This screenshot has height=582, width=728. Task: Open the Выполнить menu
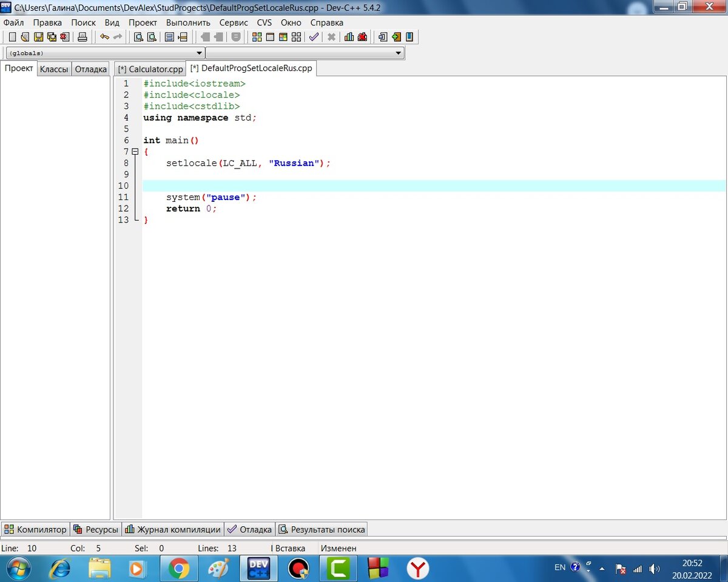tap(189, 22)
